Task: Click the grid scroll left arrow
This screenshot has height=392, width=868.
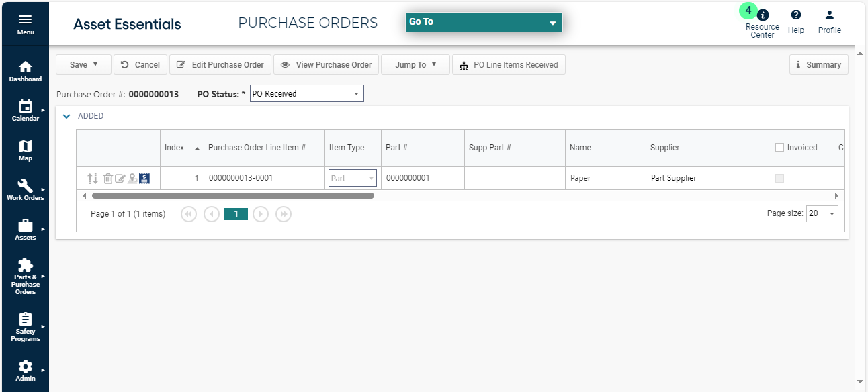Action: [84, 196]
